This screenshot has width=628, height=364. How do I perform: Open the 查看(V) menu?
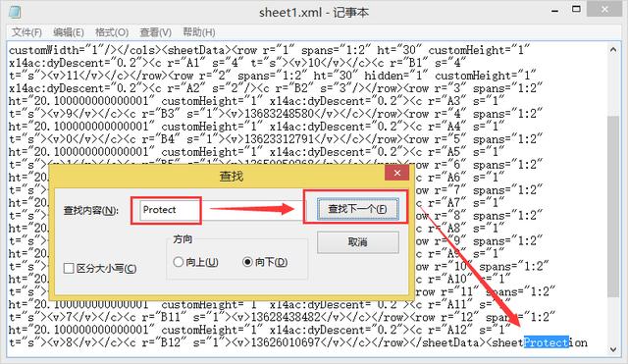[x=155, y=32]
